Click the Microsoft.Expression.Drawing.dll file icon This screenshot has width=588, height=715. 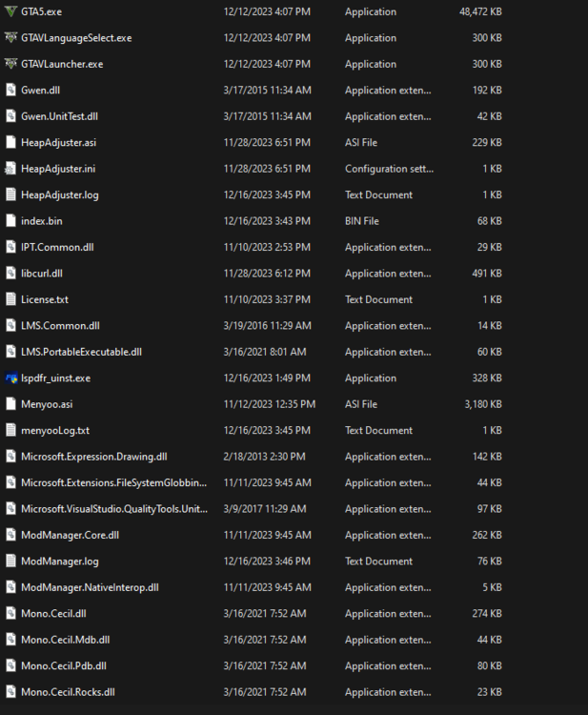click(x=10, y=457)
